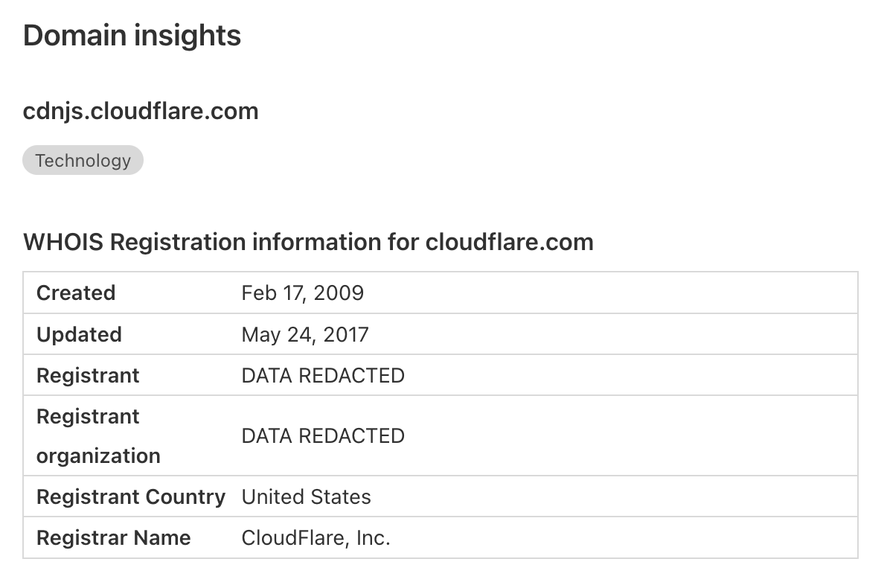887x588 pixels.
Task: Click the Feb 17, 2009 date value
Action: (x=303, y=293)
